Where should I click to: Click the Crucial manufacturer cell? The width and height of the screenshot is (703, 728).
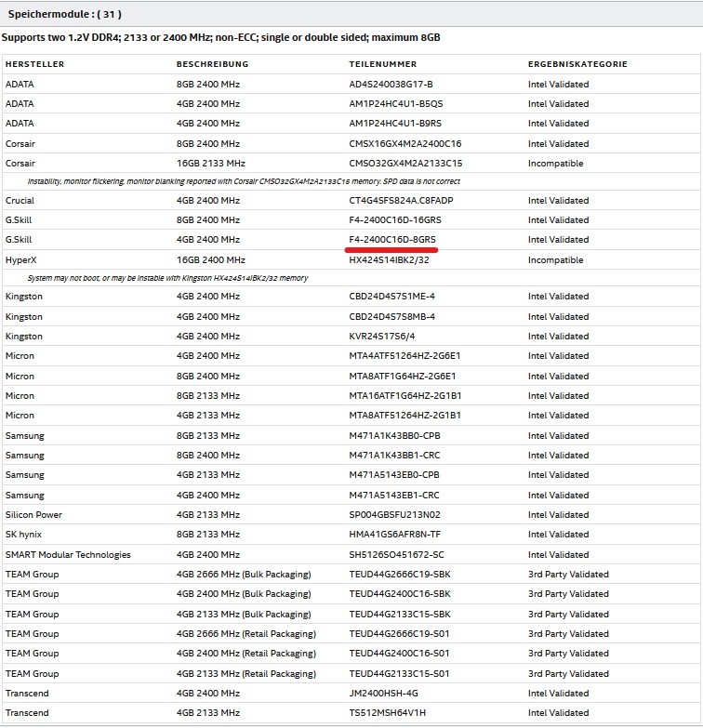pos(20,200)
